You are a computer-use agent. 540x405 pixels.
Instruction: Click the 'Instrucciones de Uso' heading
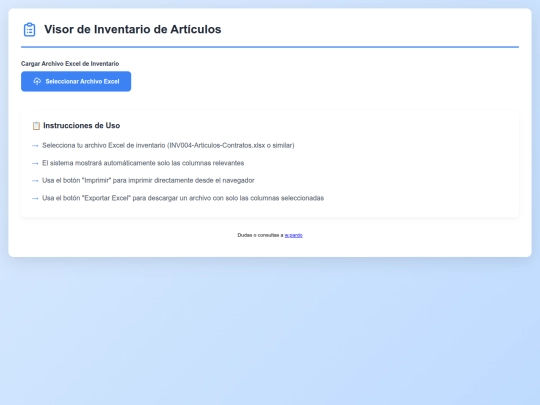pyautogui.click(x=82, y=125)
